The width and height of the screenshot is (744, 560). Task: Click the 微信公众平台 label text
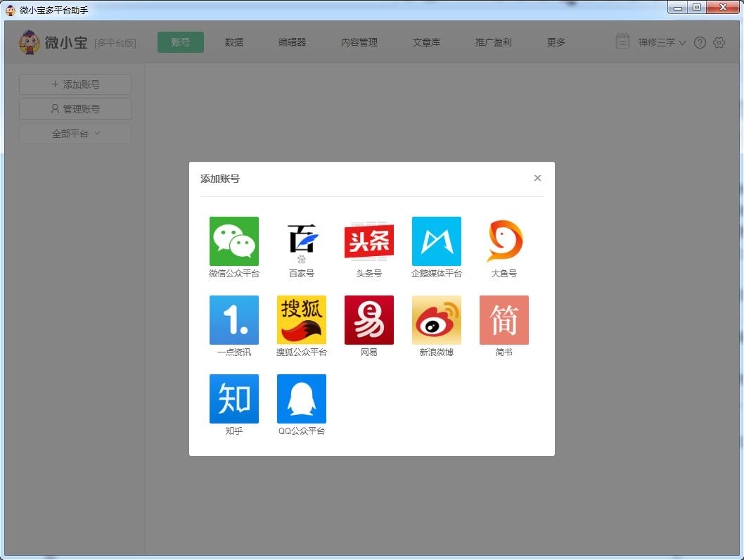(234, 274)
